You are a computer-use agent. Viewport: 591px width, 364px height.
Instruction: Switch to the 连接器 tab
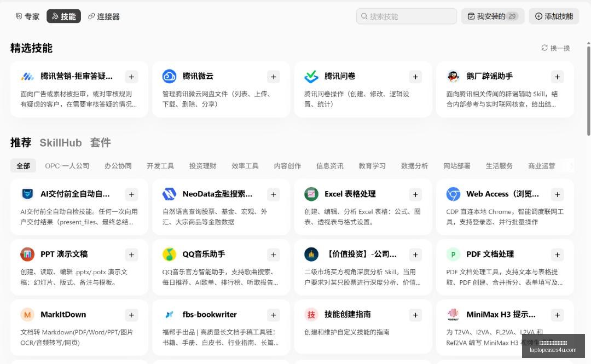[103, 16]
